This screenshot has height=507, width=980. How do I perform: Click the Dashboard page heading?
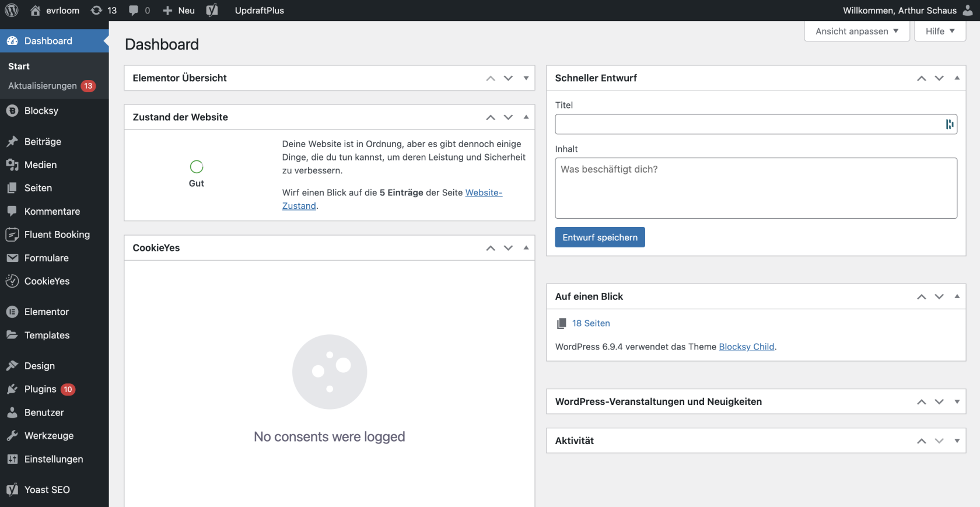(x=162, y=44)
